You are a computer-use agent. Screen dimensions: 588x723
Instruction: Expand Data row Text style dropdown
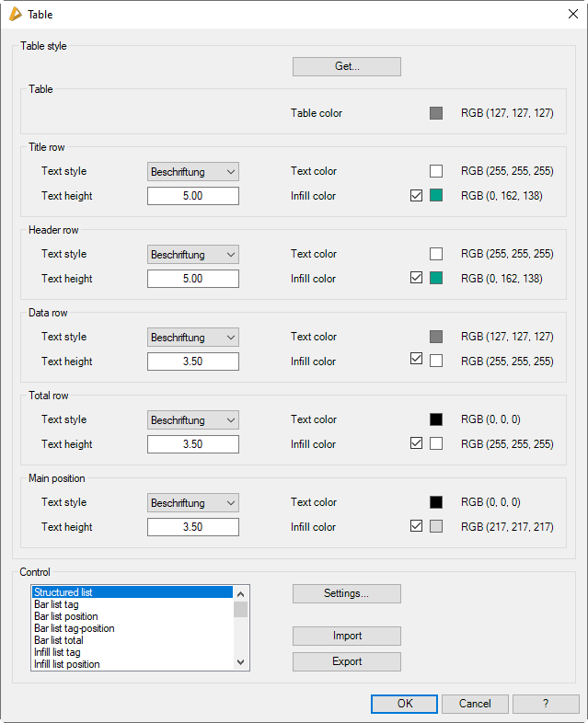[192, 337]
